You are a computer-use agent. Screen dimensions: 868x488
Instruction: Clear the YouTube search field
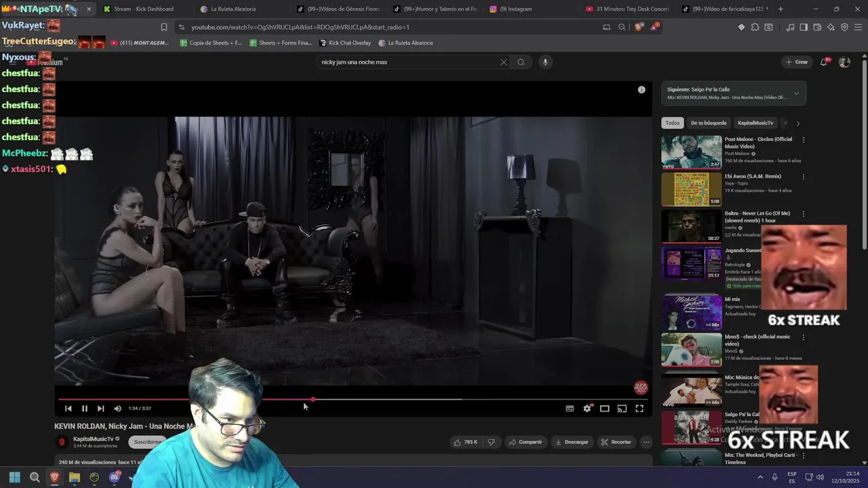503,62
